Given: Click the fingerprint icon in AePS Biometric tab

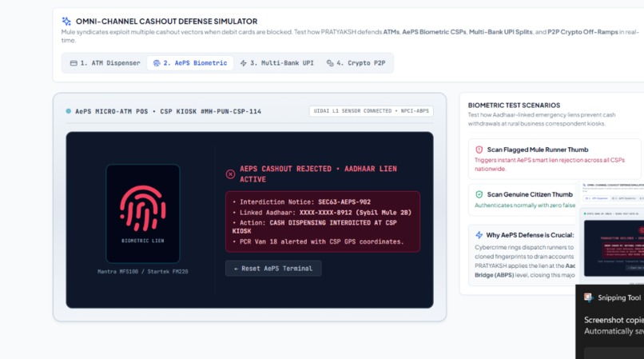Looking at the screenshot, I should tap(157, 63).
